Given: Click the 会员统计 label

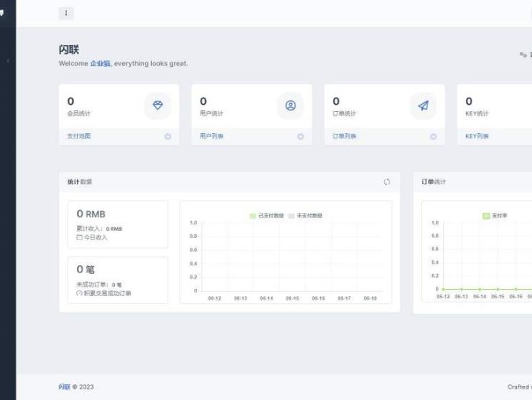Looking at the screenshot, I should [79, 113].
